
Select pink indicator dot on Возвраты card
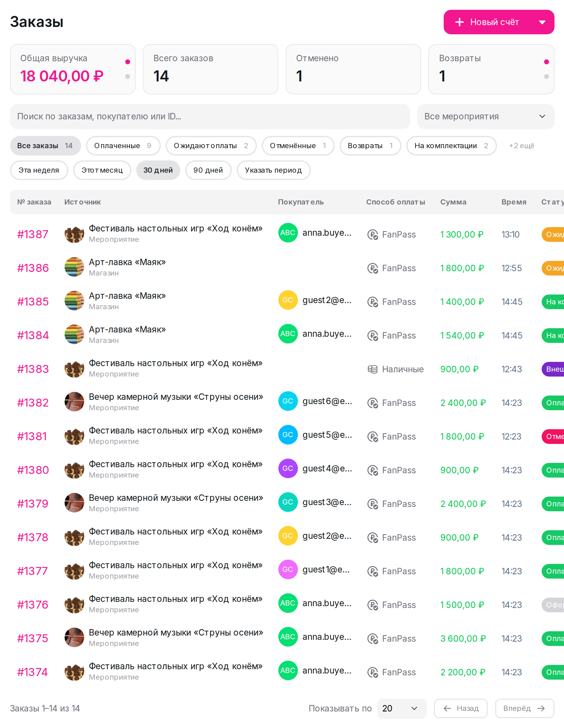(x=546, y=62)
